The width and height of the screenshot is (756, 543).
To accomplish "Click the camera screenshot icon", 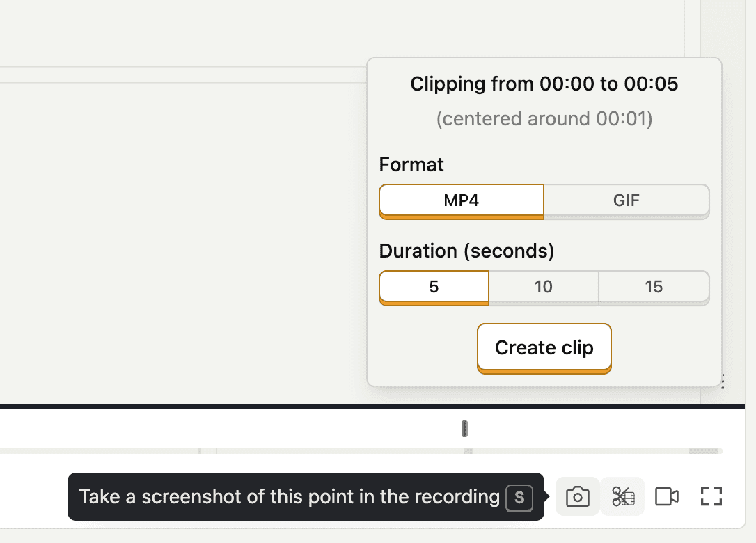I will (x=578, y=496).
